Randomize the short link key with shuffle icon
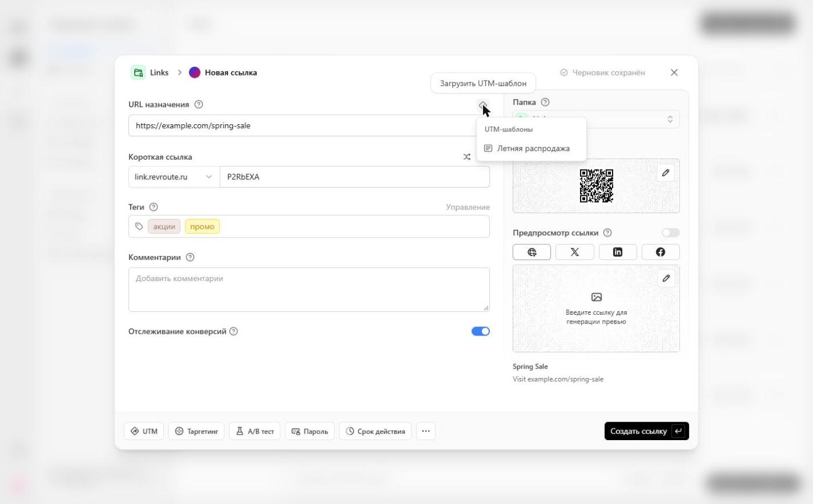Image resolution: width=813 pixels, height=504 pixels. click(x=467, y=157)
